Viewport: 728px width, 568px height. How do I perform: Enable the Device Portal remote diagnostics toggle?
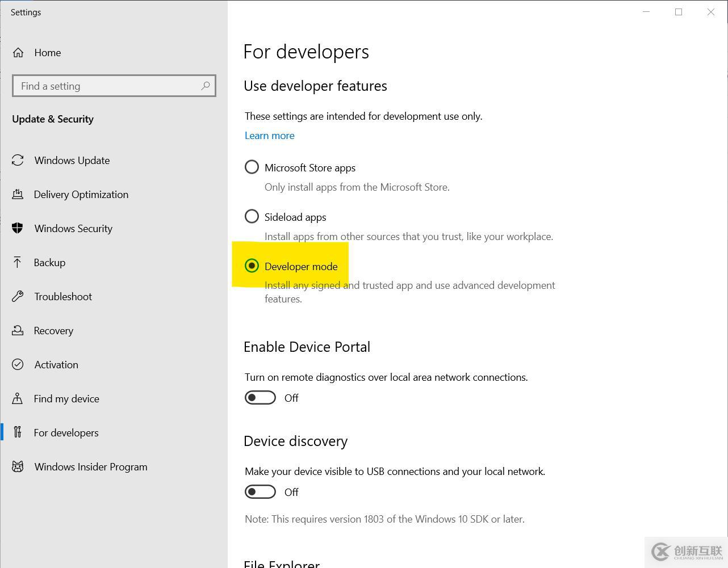[x=260, y=397]
